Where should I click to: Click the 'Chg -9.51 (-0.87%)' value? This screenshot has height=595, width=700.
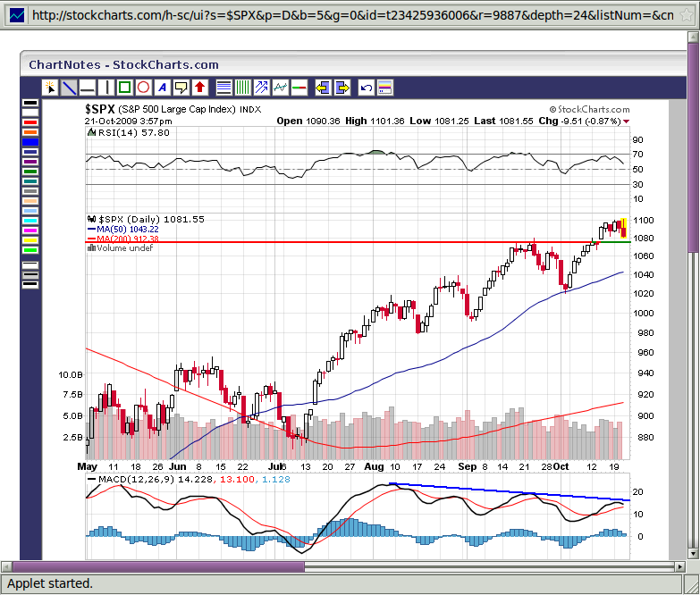click(580, 122)
